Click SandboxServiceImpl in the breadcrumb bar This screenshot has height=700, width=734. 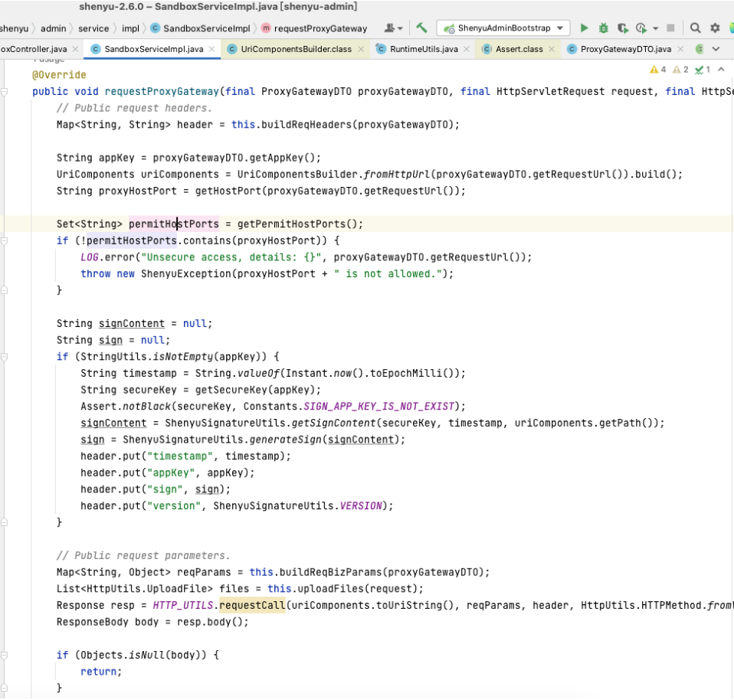tap(200, 28)
